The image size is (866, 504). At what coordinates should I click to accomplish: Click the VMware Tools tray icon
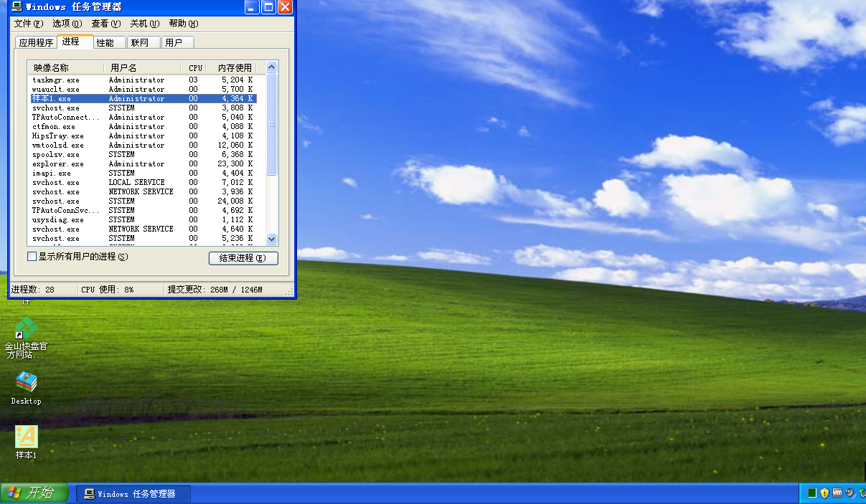(x=837, y=493)
